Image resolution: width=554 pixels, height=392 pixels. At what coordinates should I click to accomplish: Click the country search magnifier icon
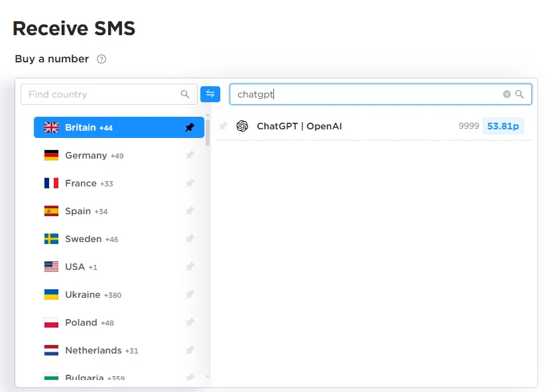click(185, 94)
